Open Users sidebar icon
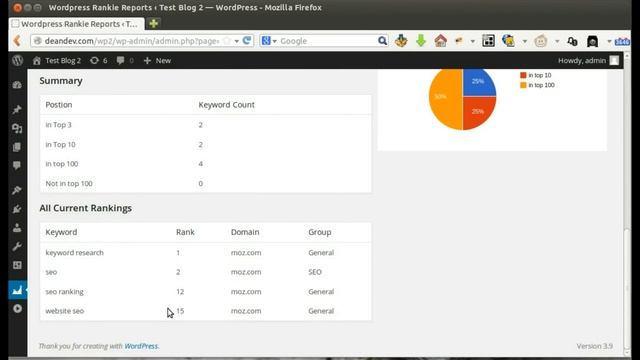Image resolution: width=640 pixels, height=360 pixels. 17,228
